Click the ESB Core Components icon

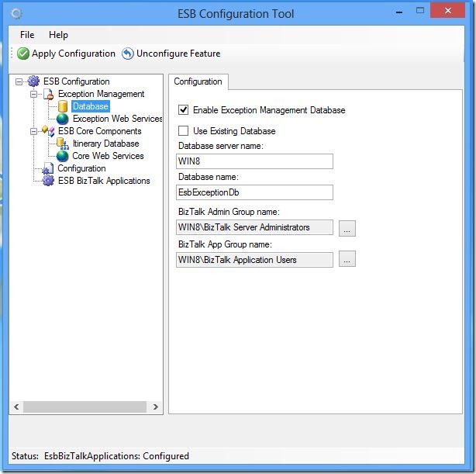[x=48, y=131]
